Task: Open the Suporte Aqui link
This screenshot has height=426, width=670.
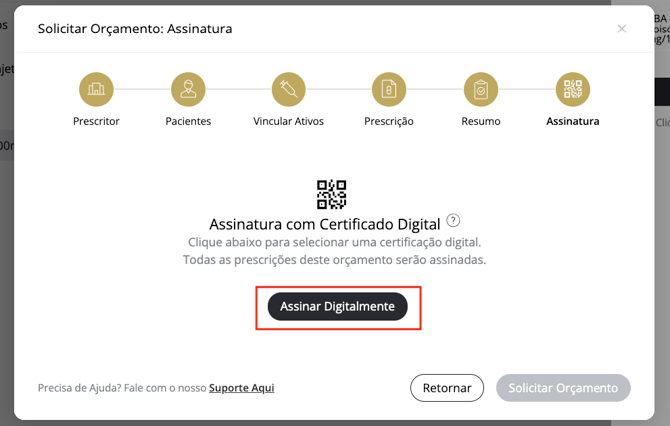Action: pyautogui.click(x=241, y=388)
